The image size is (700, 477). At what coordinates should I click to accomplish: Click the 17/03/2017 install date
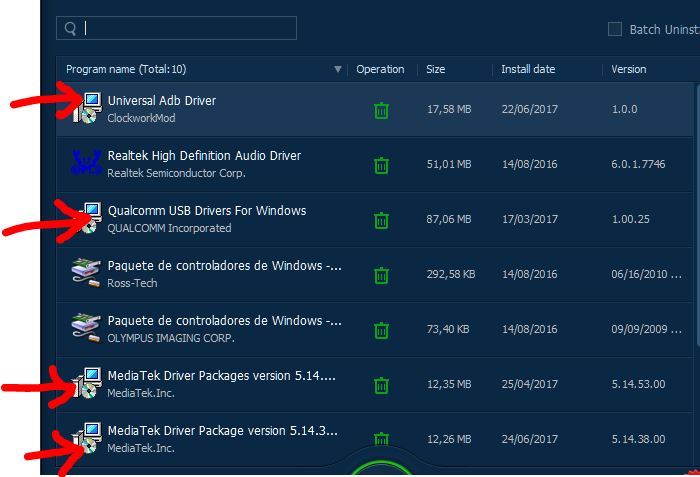(x=529, y=219)
